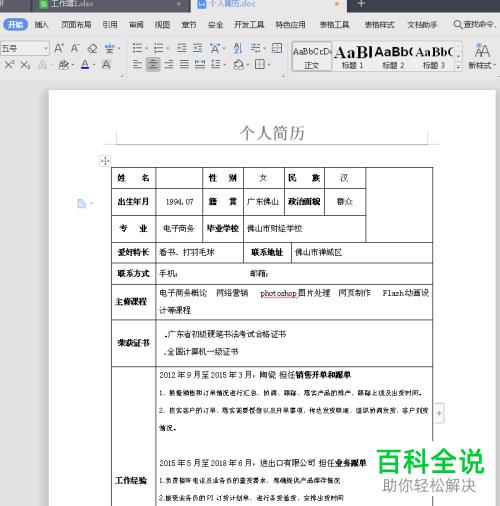
Task: Open font settings dialog launcher corner
Action: pos(122,76)
